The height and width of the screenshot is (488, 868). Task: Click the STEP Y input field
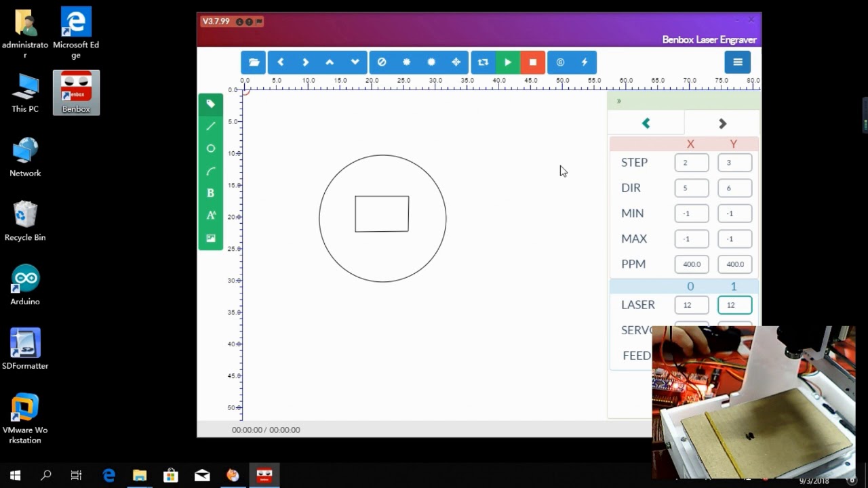(735, 163)
